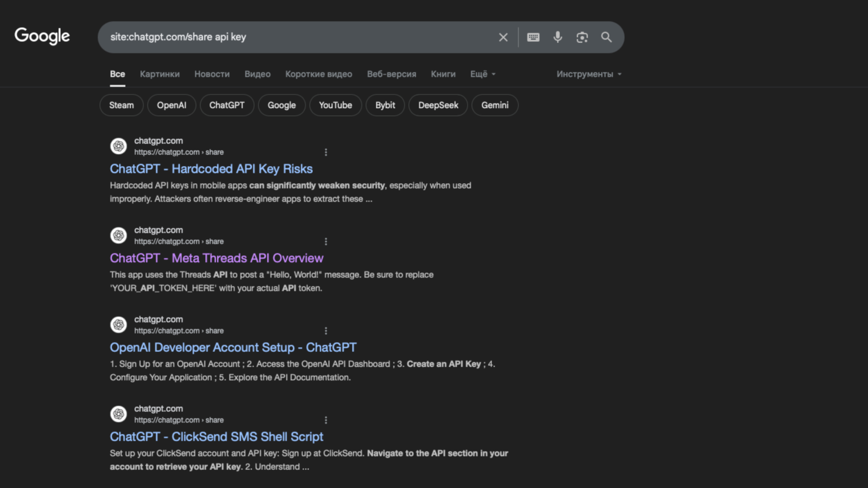This screenshot has height=488, width=868.
Task: Click ChatGPT favicon of Hardcoded API Key result
Action: click(x=118, y=146)
